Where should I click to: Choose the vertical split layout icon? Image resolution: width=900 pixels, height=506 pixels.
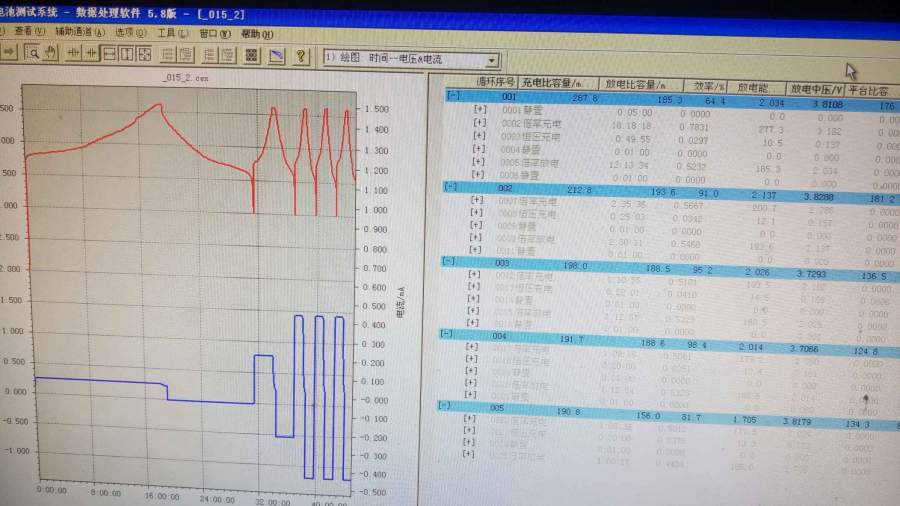tap(126, 54)
